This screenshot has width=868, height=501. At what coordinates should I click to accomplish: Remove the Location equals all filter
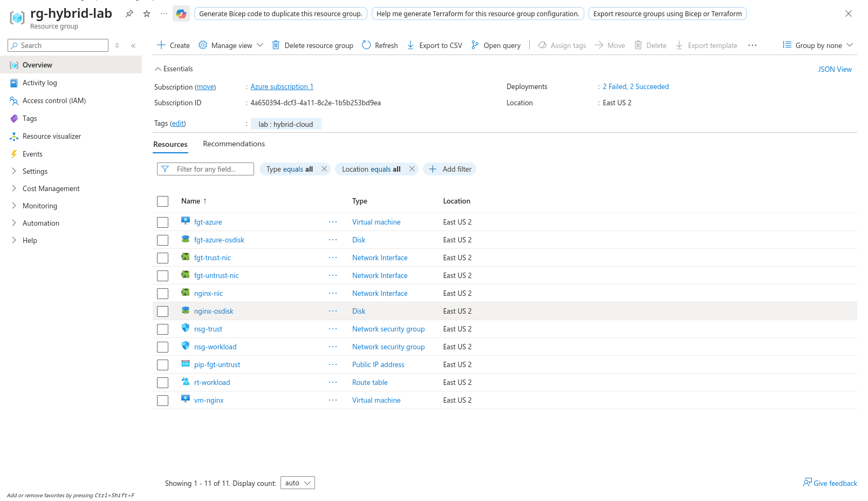tap(412, 169)
